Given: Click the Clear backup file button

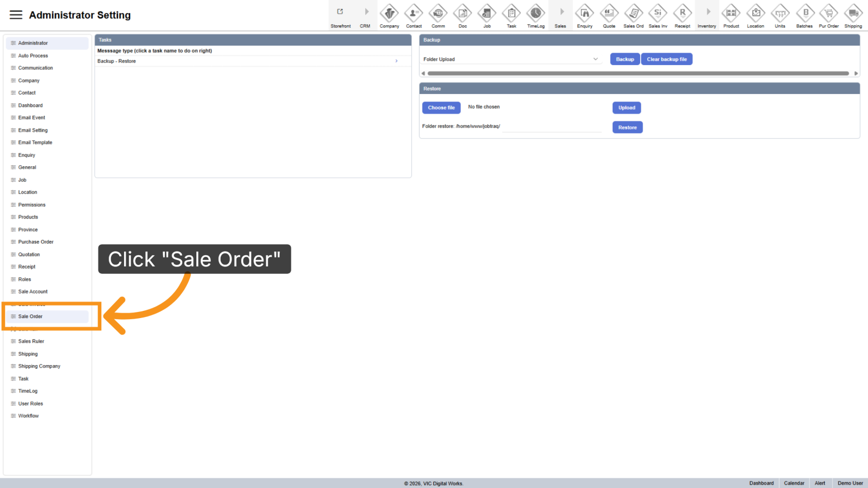Looking at the screenshot, I should click(667, 59).
